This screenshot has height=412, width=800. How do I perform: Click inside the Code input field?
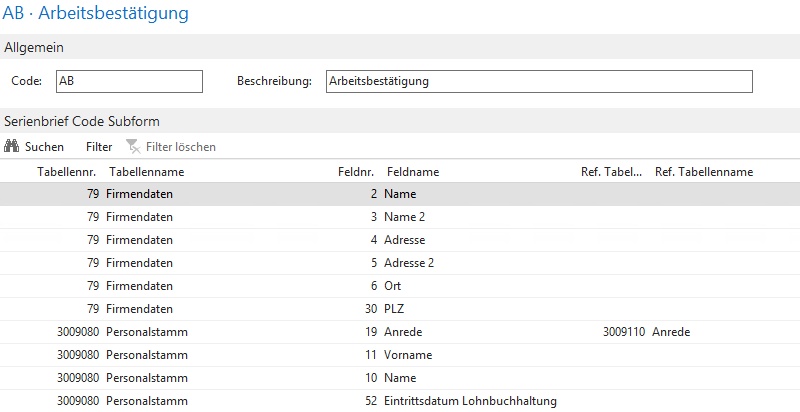[129, 81]
